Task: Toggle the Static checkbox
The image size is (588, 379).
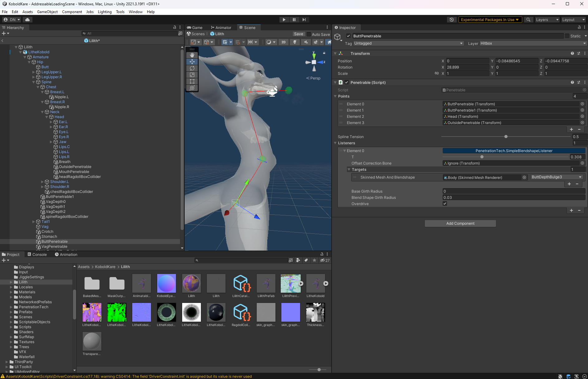Action: tap(567, 36)
